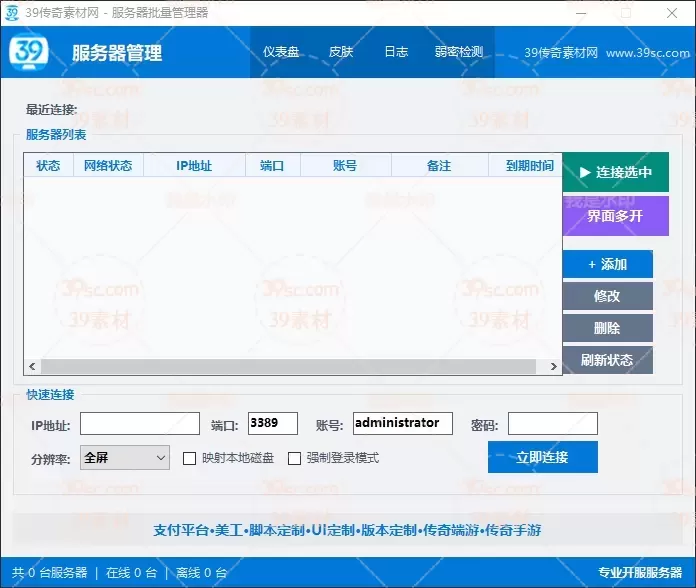Click the 账号 column header

click(x=346, y=166)
